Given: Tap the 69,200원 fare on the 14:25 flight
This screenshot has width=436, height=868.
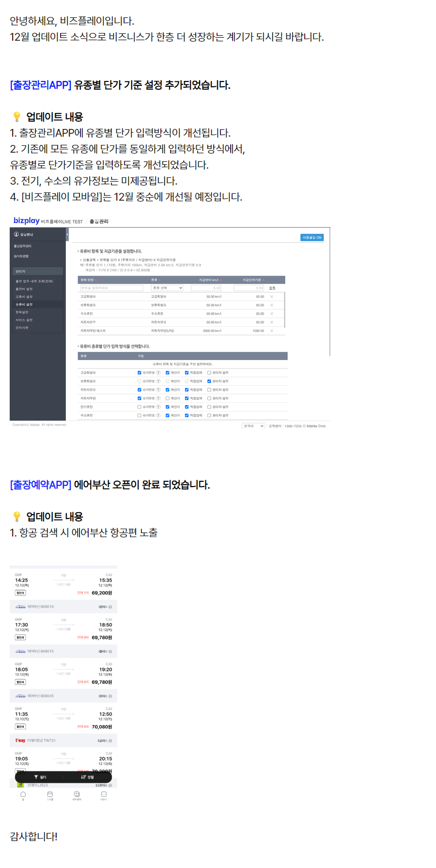Looking at the screenshot, I should coord(102,593).
